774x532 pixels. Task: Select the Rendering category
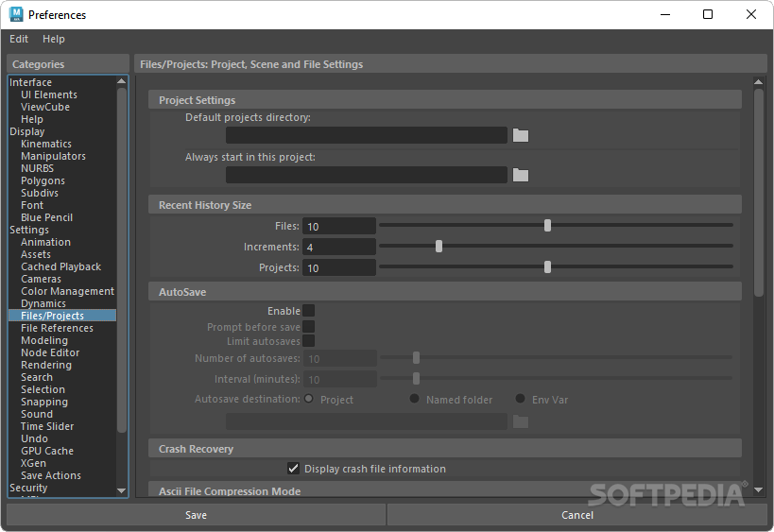pos(46,365)
